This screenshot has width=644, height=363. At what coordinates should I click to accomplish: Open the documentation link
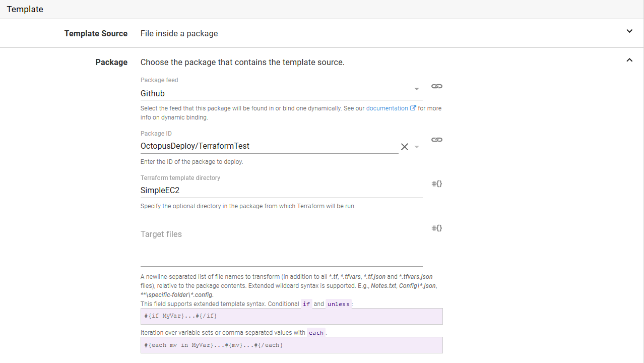point(387,108)
